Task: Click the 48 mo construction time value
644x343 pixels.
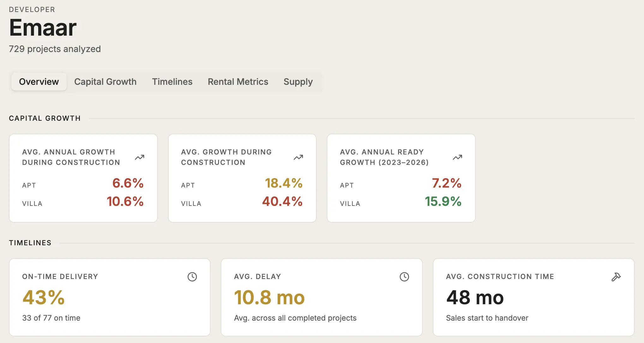Action: coord(475,297)
